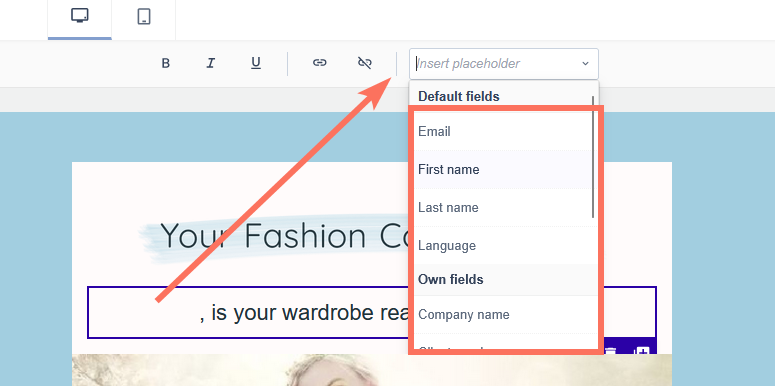
Task: Click the 'Your Fashion' heading text
Action: pyautogui.click(x=263, y=235)
